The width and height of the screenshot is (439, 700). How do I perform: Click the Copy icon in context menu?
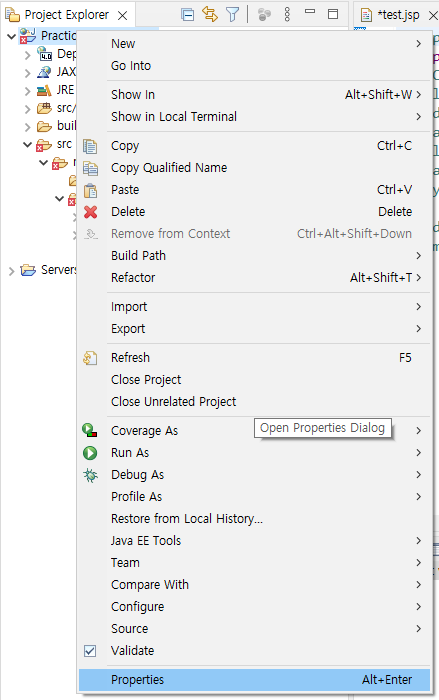point(90,146)
